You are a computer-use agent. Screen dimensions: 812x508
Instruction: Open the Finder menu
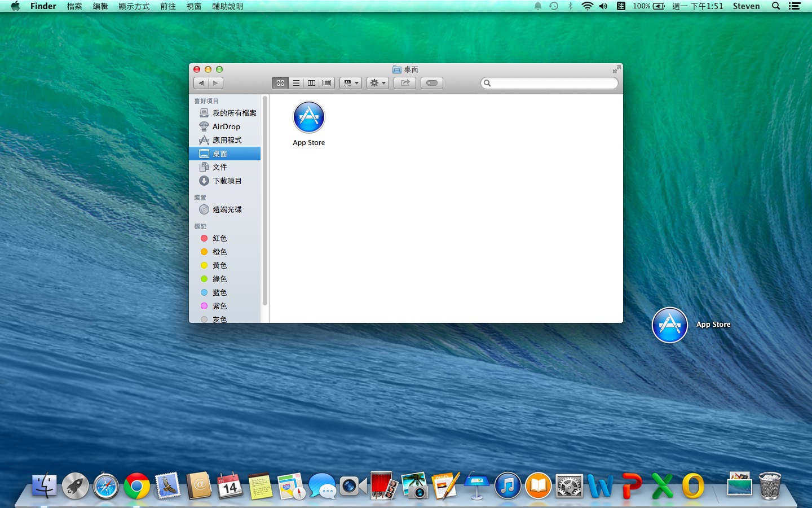click(x=43, y=6)
